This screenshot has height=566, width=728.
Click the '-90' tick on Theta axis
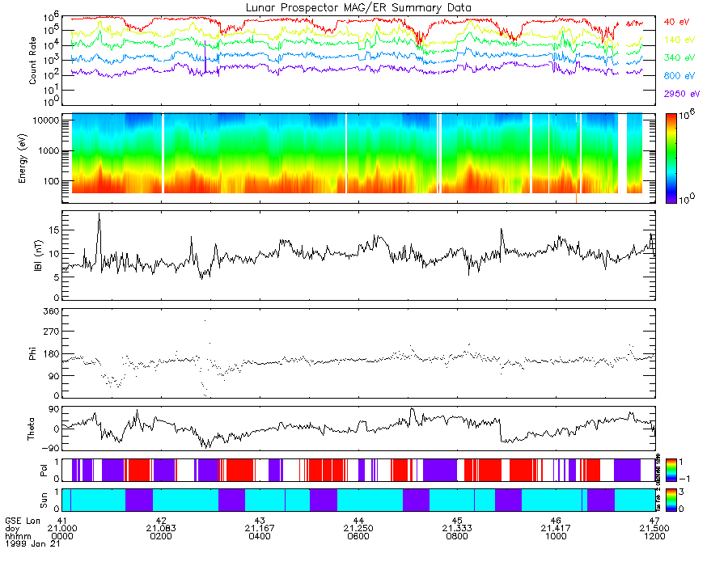coord(49,448)
